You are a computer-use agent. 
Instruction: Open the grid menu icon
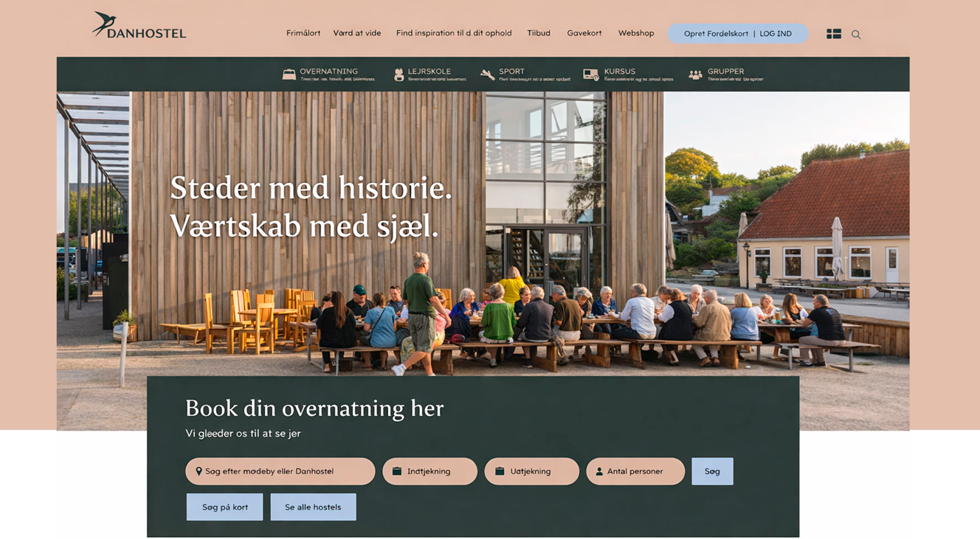click(x=834, y=34)
